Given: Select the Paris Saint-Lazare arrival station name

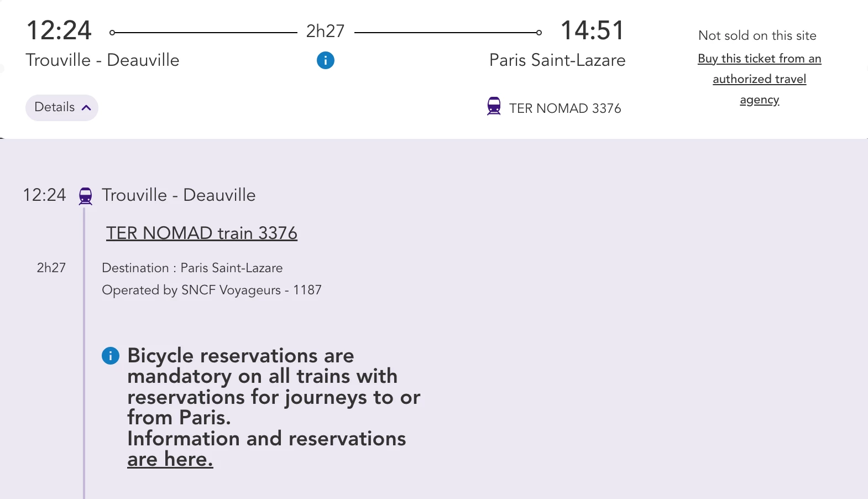Looking at the screenshot, I should pos(557,60).
